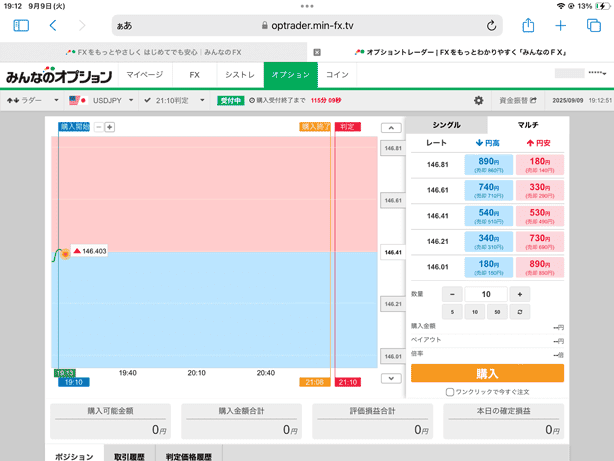Open the ラダー option type dropdown
This screenshot has width=614, height=461.
33,101
